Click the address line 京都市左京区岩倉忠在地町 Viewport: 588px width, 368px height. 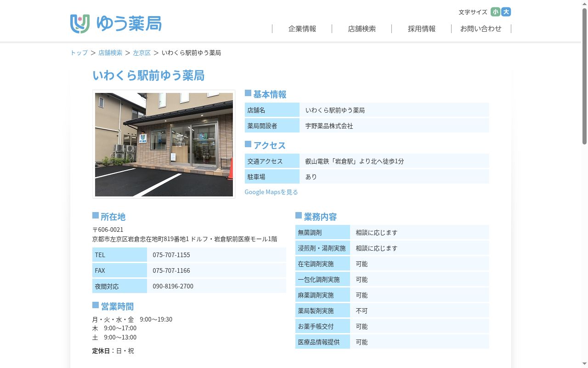click(185, 239)
